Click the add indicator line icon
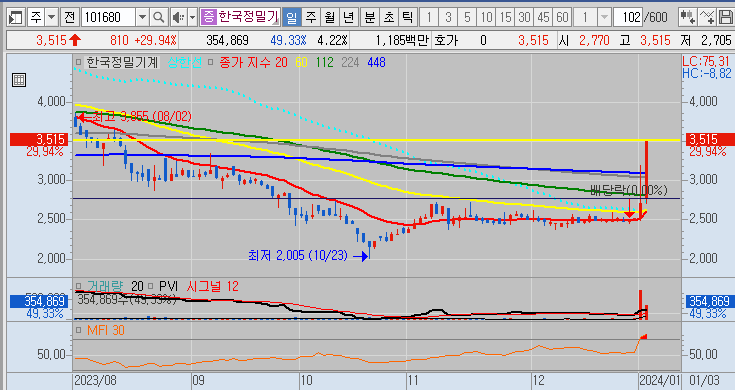The image size is (735, 390). [707, 18]
